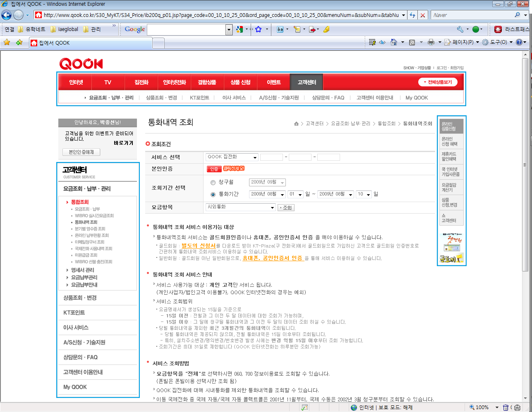Open the QOOK 집전화 service dropdown
Viewport: 532px width, 412px height.
point(232,157)
